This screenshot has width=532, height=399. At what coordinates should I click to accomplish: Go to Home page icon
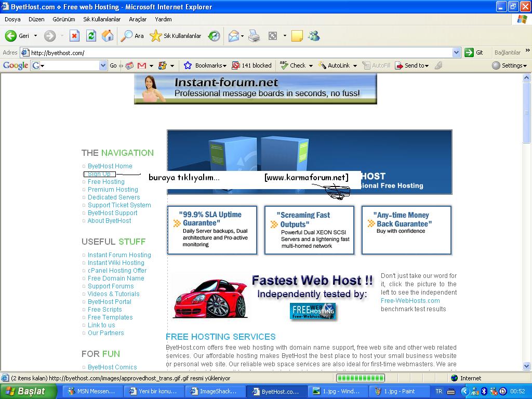pyautogui.click(x=108, y=36)
